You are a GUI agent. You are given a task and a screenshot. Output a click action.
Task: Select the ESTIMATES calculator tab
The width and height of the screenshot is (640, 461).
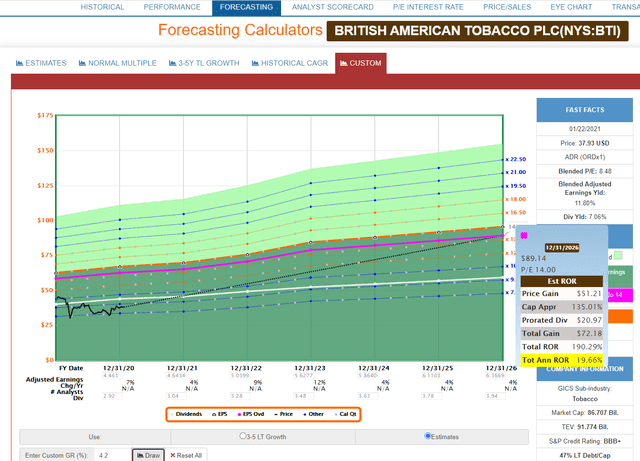tap(41, 63)
